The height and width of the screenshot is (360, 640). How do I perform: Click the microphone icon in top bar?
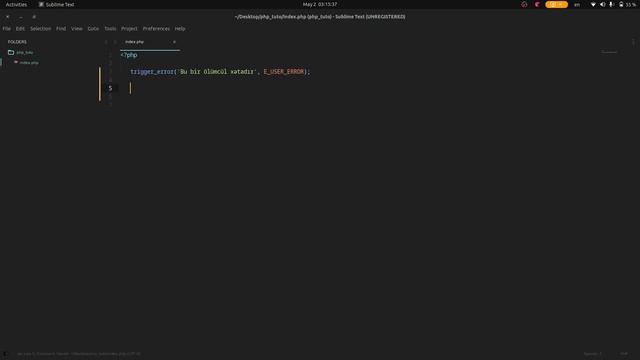click(611, 4)
